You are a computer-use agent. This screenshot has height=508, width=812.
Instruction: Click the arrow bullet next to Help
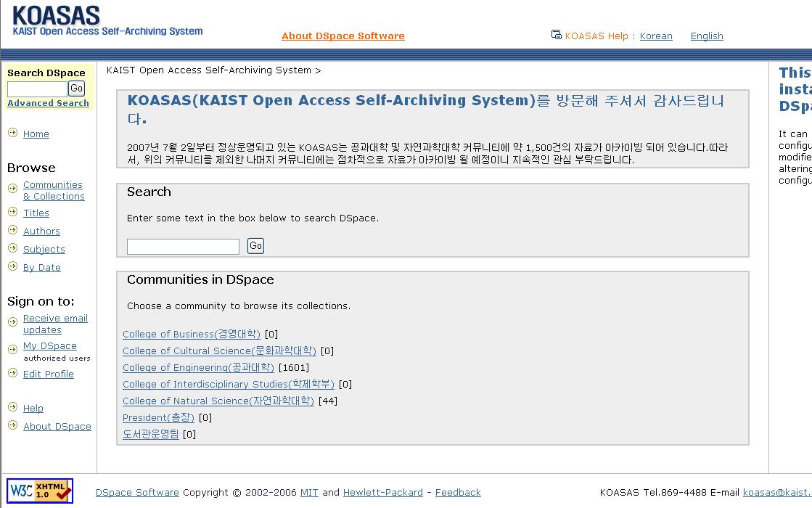click(13, 407)
